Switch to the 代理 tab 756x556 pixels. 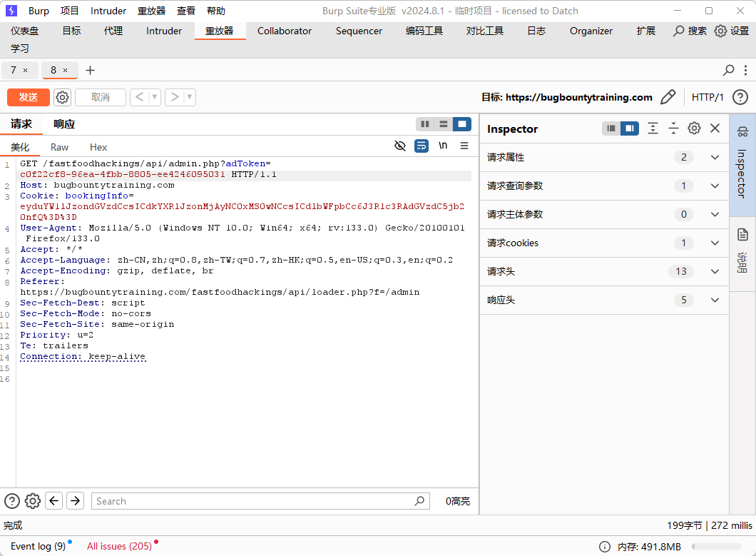[x=113, y=31]
